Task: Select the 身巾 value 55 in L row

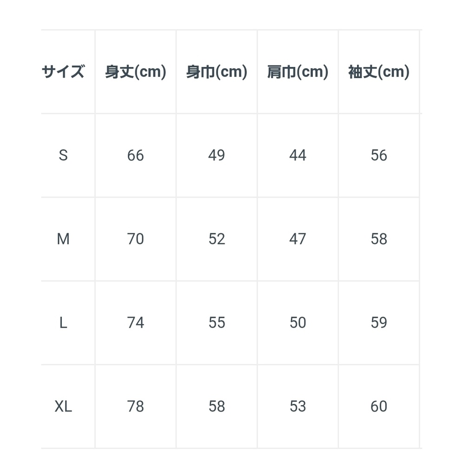Action: [x=217, y=323]
